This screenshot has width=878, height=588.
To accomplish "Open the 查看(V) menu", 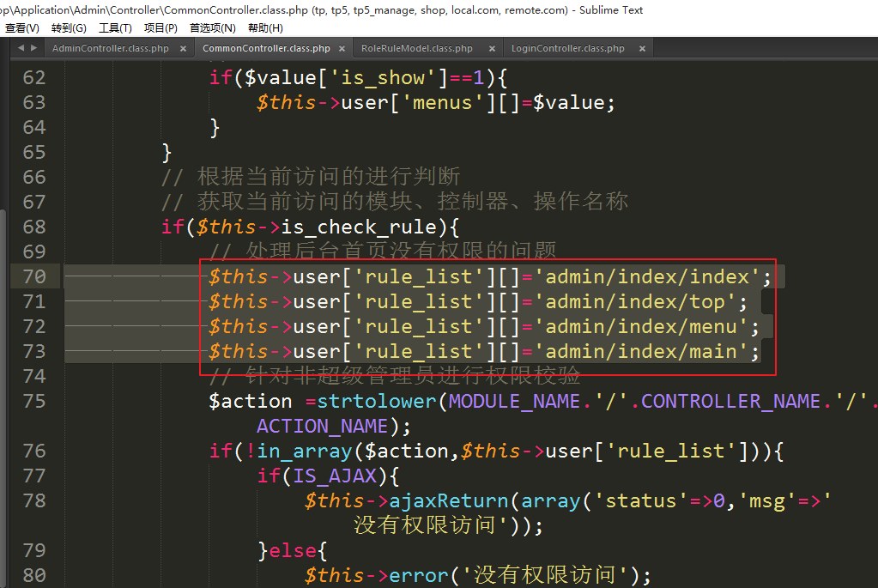I will (22, 28).
